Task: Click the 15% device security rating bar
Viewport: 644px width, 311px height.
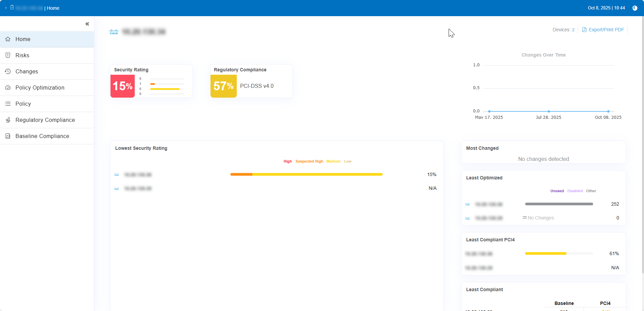Action: click(306, 174)
